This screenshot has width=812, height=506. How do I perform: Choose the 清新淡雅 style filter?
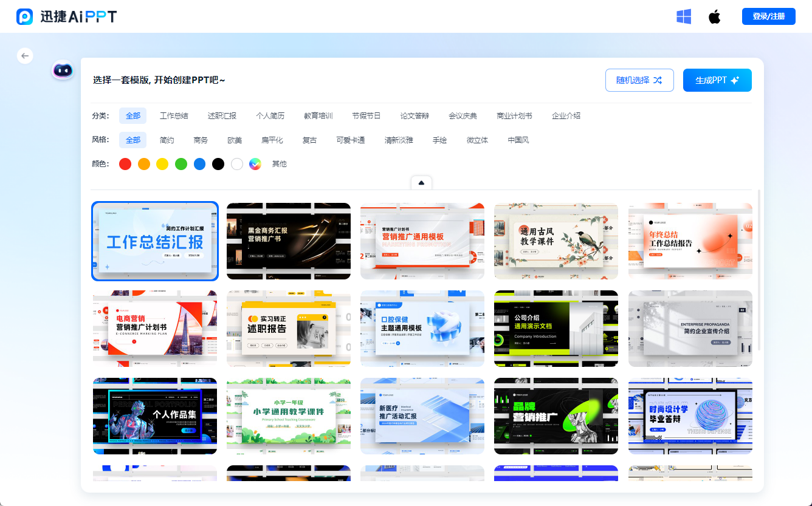tap(399, 140)
